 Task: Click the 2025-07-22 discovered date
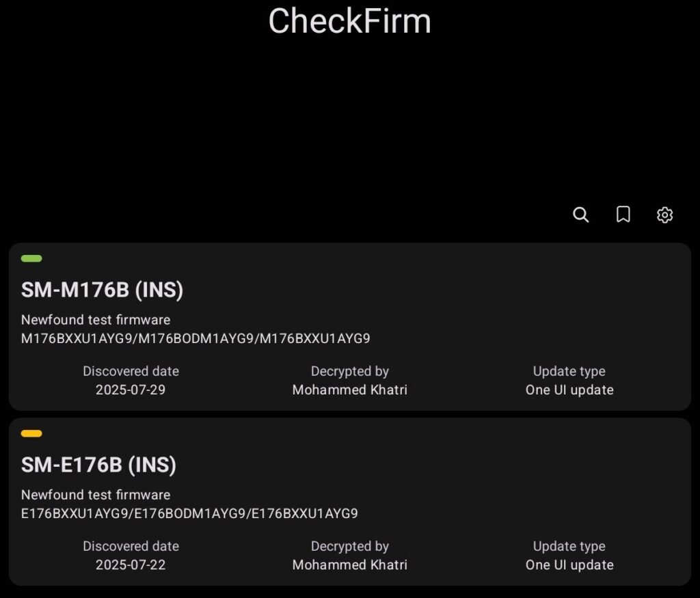pyautogui.click(x=131, y=565)
